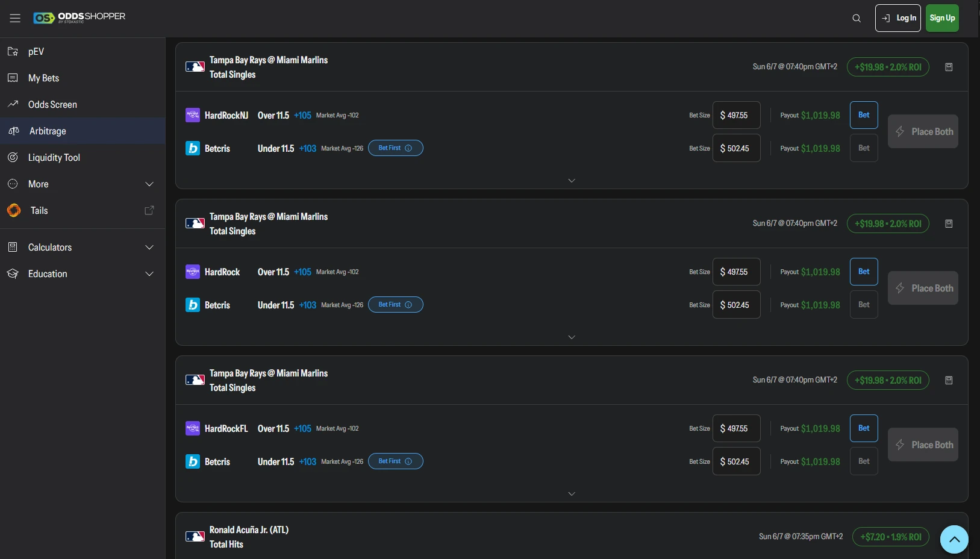980x559 pixels.
Task: Click the Education graduation cap icon
Action: (13, 273)
